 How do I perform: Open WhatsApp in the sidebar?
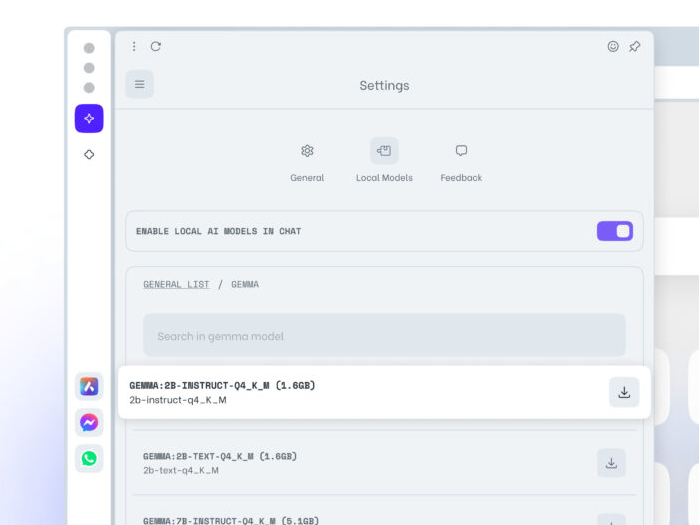[89, 458]
